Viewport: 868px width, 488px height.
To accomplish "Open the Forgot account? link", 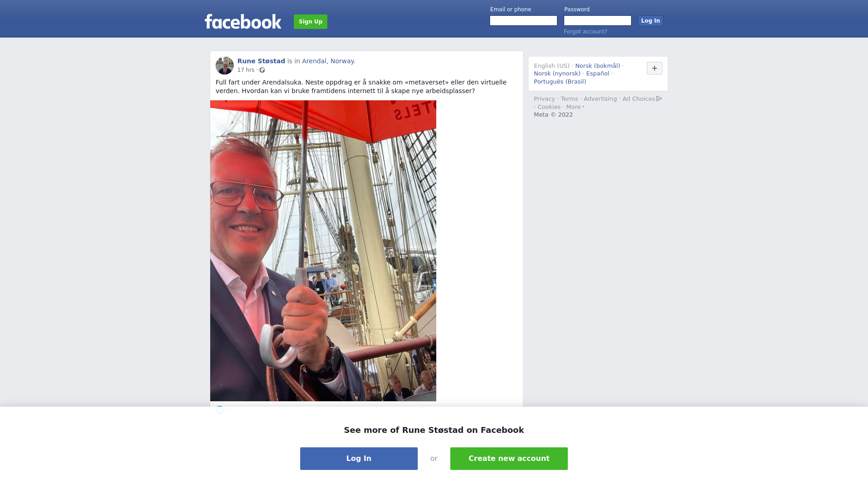I will tap(585, 32).
